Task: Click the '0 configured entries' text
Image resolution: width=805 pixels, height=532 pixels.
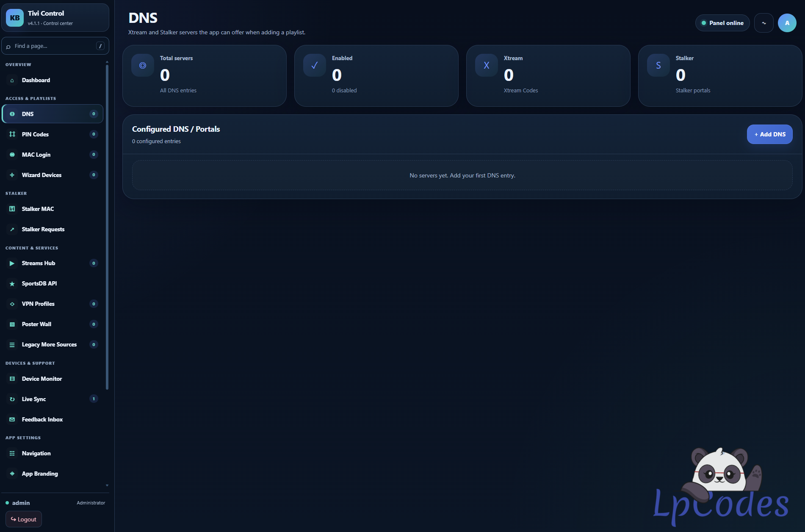Action: click(x=156, y=141)
